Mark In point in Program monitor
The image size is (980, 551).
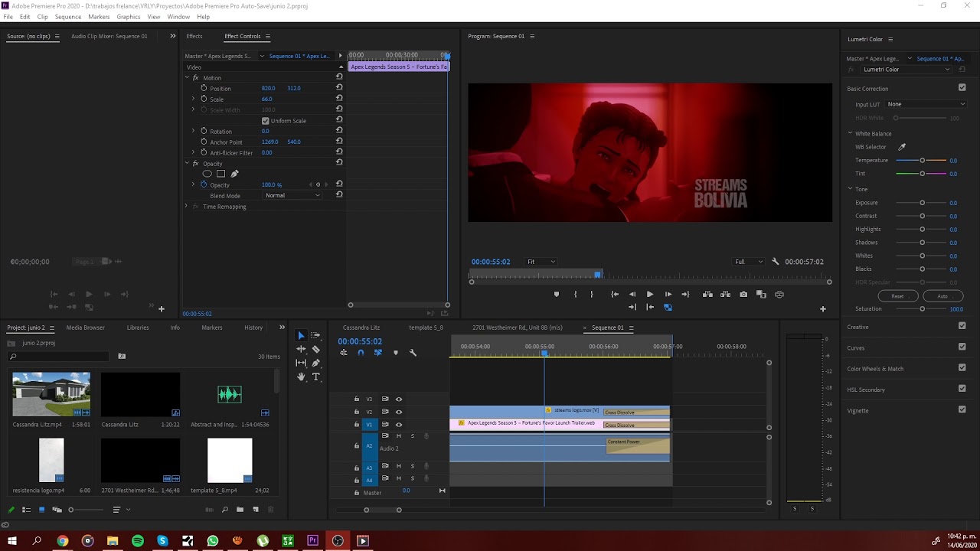(575, 294)
